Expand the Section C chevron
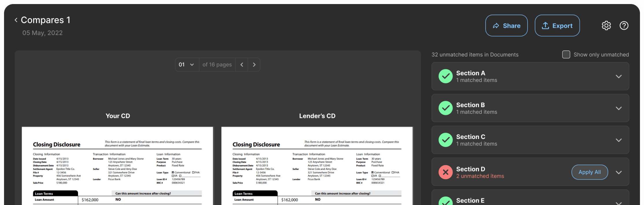The height and width of the screenshot is (205, 644). [x=619, y=140]
